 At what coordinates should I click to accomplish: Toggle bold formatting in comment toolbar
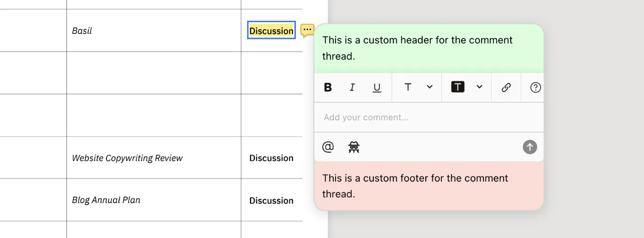click(328, 87)
